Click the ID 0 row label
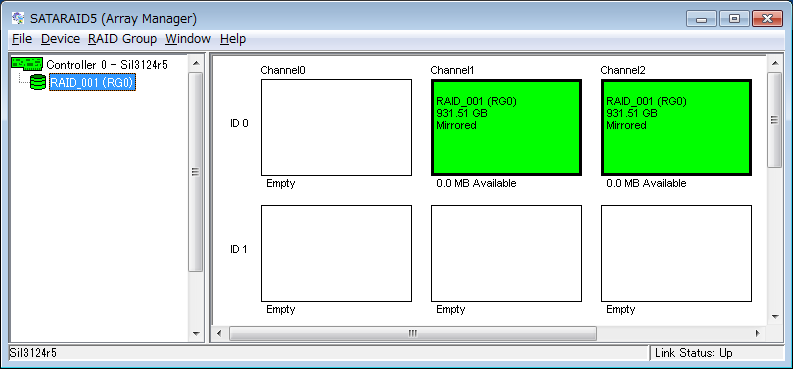The height and width of the screenshot is (369, 793). pos(239,123)
